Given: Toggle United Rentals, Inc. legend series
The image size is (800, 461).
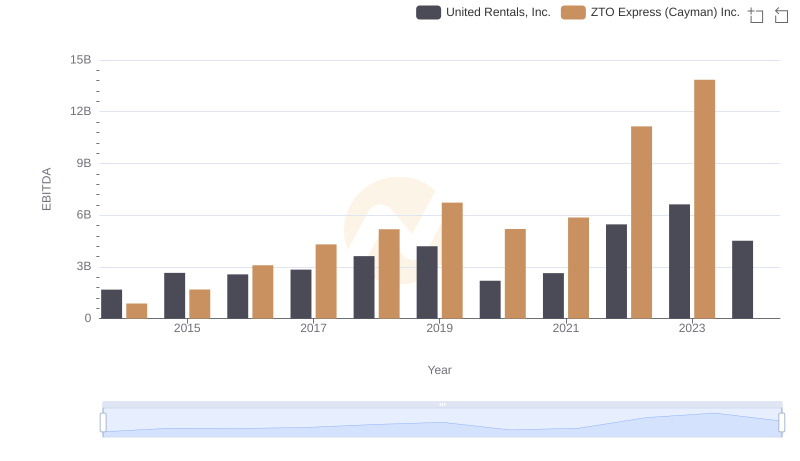Looking at the screenshot, I should coord(483,12).
